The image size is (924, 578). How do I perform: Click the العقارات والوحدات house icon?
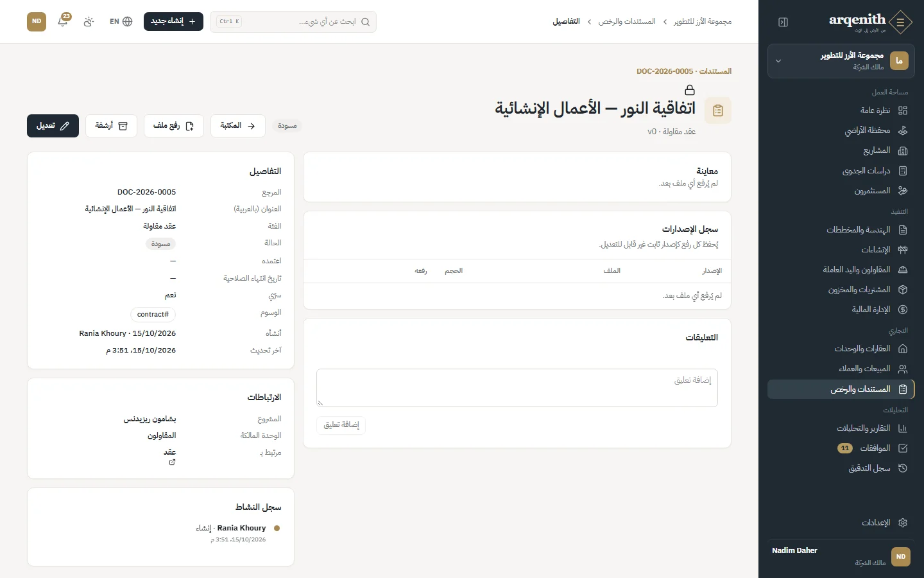(x=903, y=349)
